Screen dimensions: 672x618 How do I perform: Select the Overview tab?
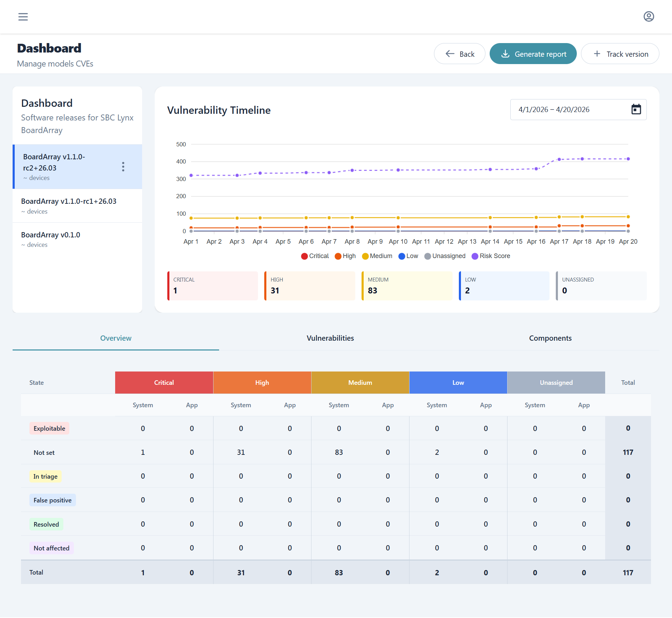pos(116,338)
